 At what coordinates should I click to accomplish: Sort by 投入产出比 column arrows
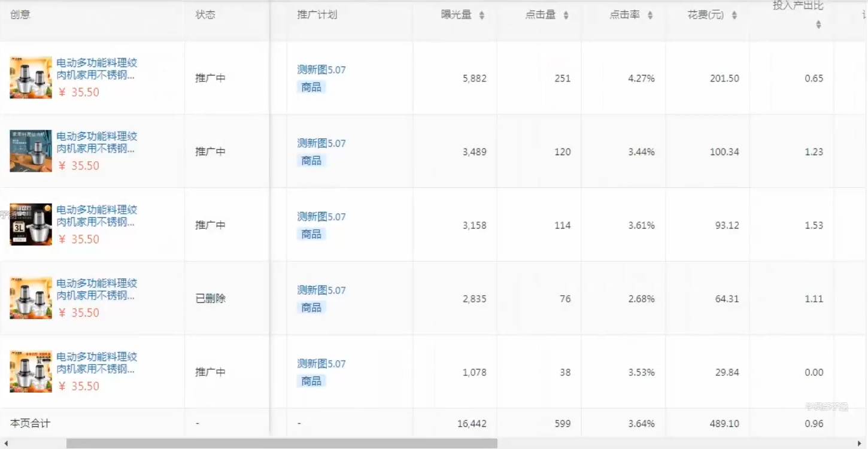coord(818,25)
